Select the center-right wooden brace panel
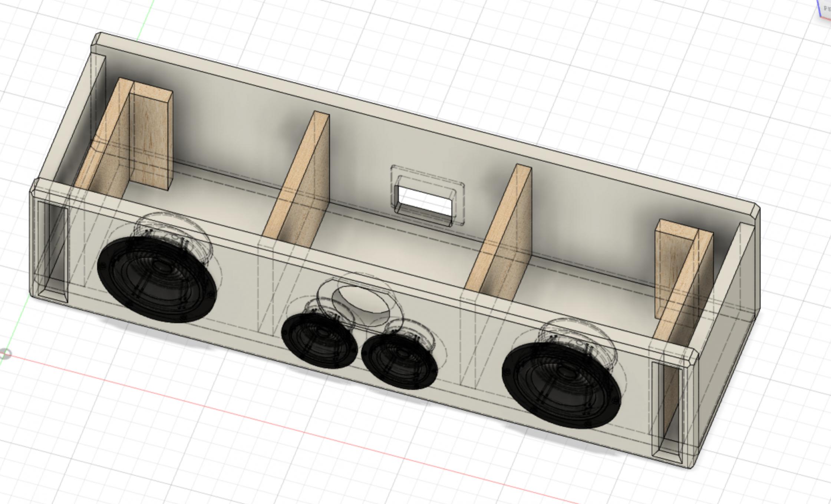Image resolution: width=831 pixels, height=504 pixels. pyautogui.click(x=498, y=233)
